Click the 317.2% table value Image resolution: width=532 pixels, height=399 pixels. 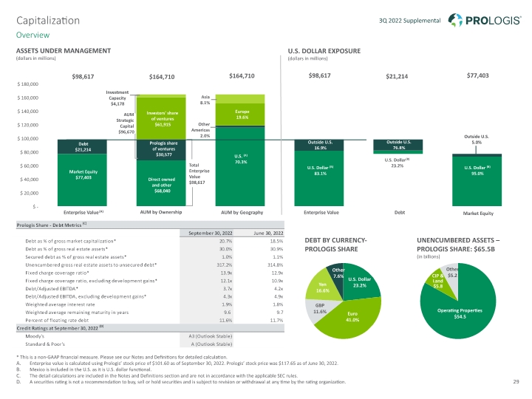[x=225, y=265]
